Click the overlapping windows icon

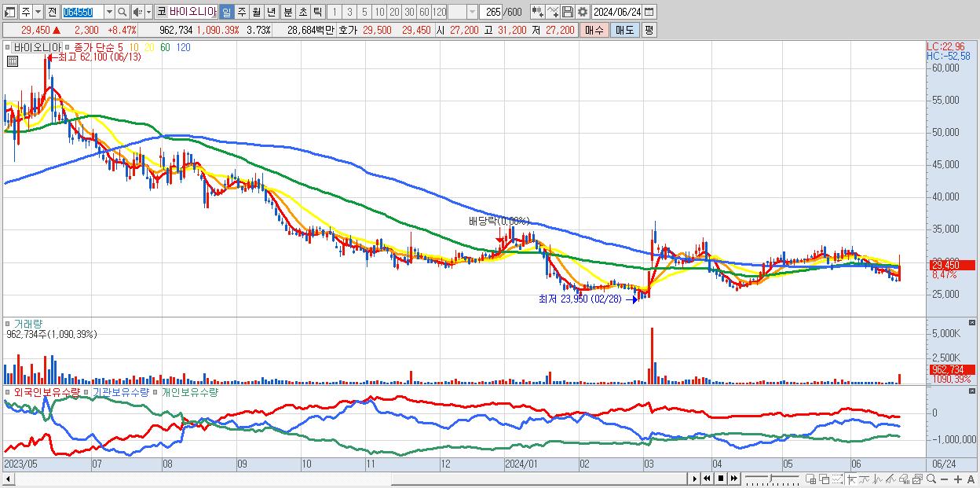[x=824, y=479]
